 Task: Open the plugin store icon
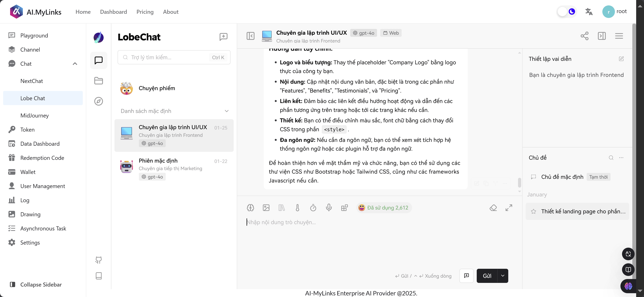(344, 208)
